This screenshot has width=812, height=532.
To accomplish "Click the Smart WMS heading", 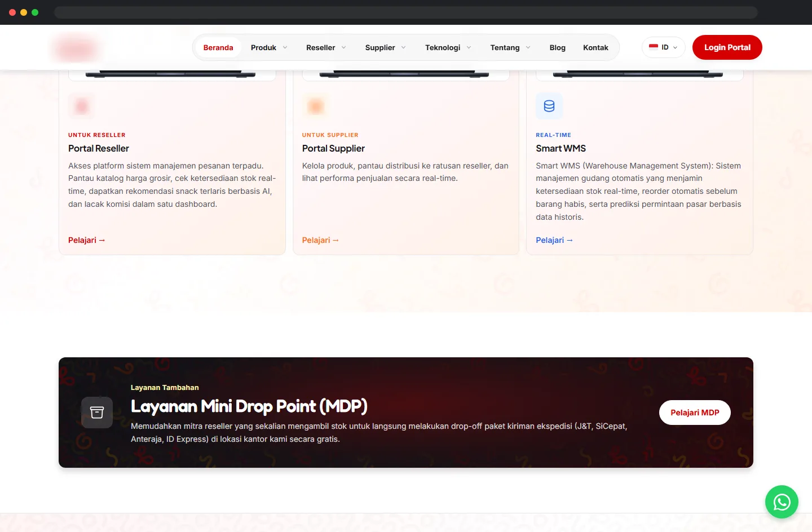I will tap(561, 148).
